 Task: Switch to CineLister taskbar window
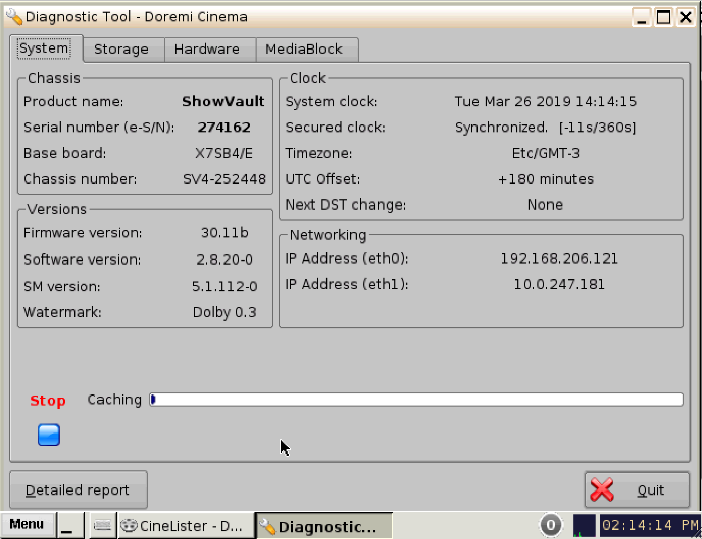click(x=185, y=525)
